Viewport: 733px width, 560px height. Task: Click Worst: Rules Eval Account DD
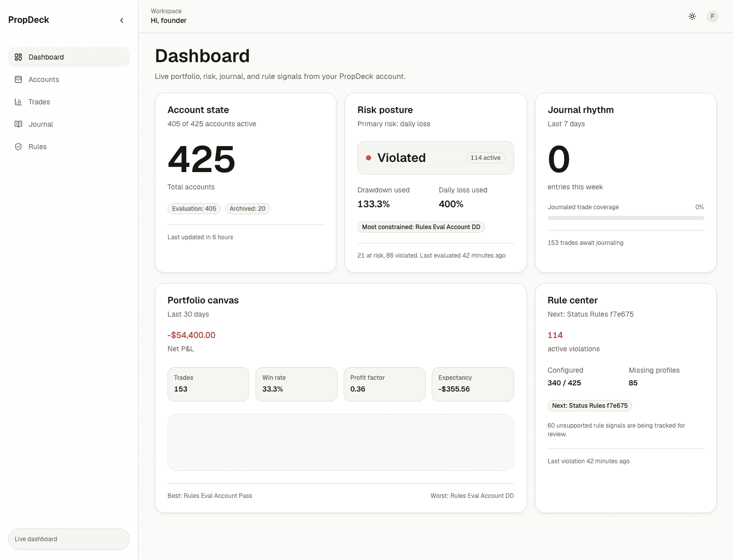[x=472, y=496]
